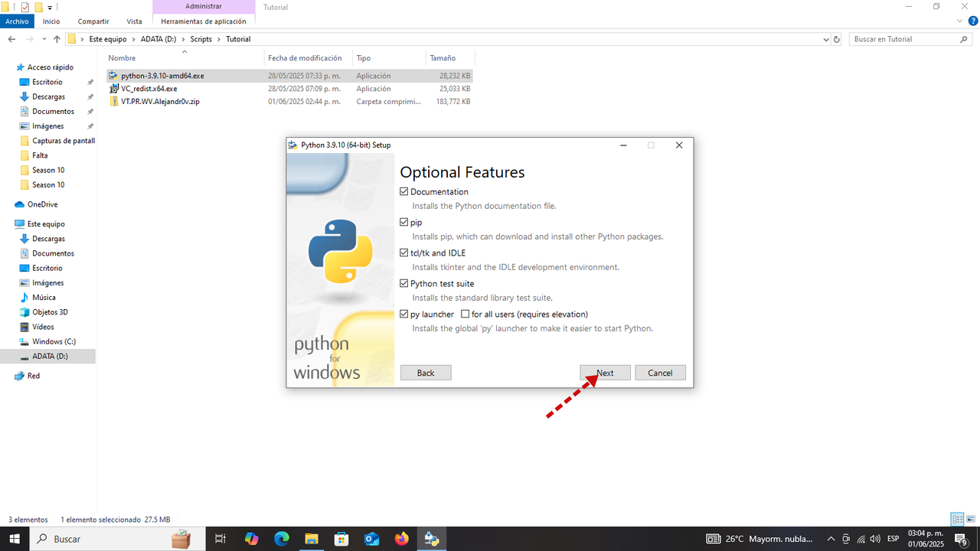Open Acceso rápido in sidebar

click(50, 67)
